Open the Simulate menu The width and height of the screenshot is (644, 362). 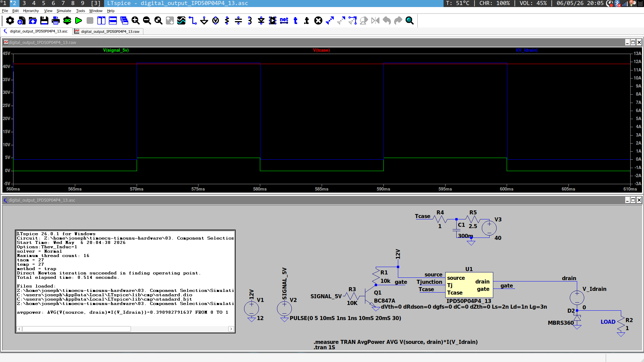[64, 11]
